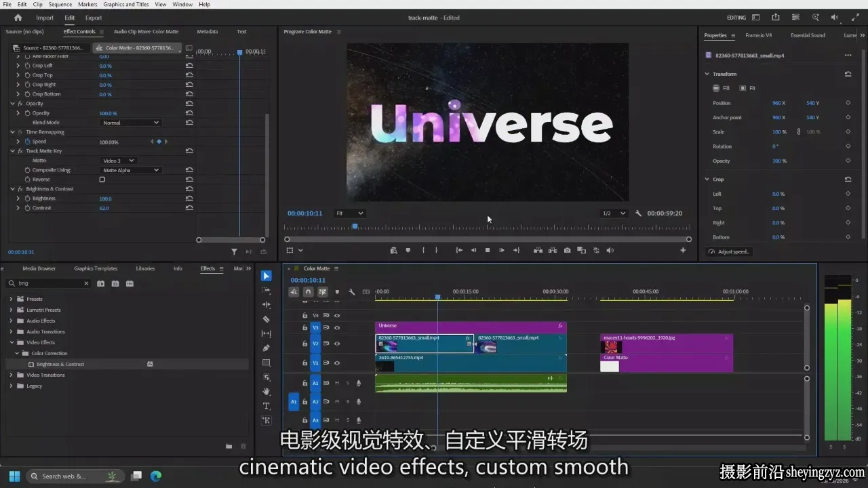This screenshot has height=488, width=868.
Task: Toggle the Contrast animation stopwatch
Action: pyautogui.click(x=27, y=208)
